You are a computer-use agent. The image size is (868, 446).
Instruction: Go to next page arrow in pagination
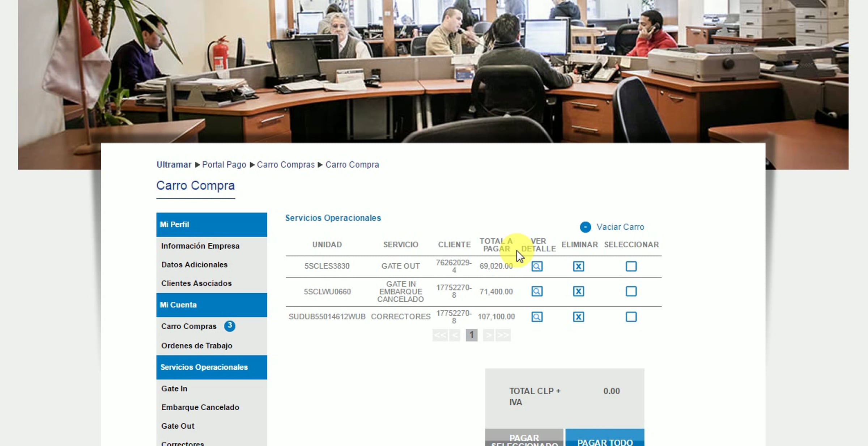point(488,335)
